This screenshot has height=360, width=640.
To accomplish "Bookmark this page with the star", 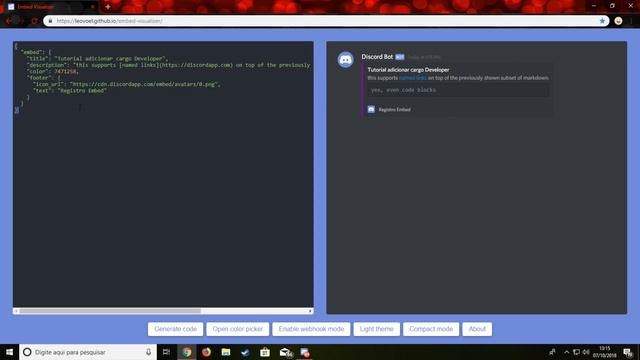I will pos(602,21).
